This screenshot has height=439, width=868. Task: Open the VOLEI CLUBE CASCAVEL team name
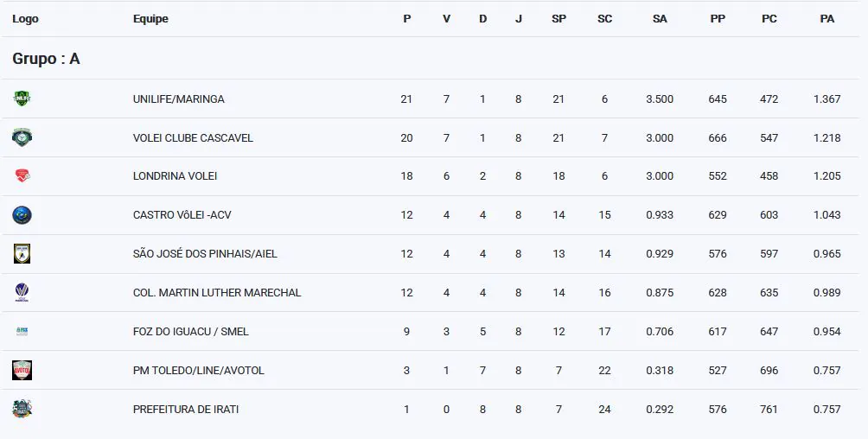(x=193, y=138)
